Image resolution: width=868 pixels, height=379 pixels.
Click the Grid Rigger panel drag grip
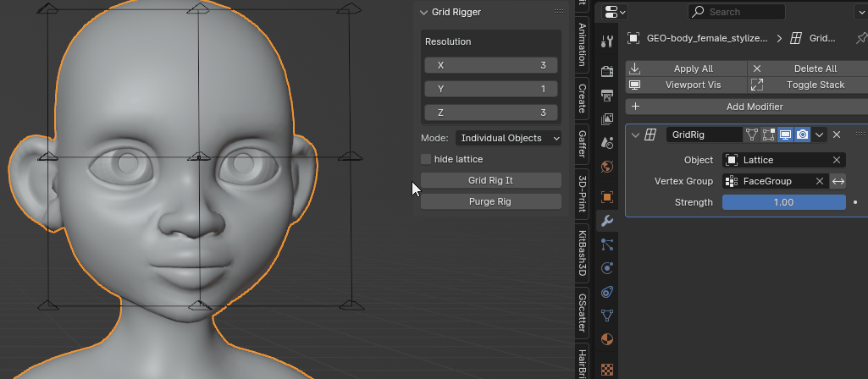[x=559, y=12]
